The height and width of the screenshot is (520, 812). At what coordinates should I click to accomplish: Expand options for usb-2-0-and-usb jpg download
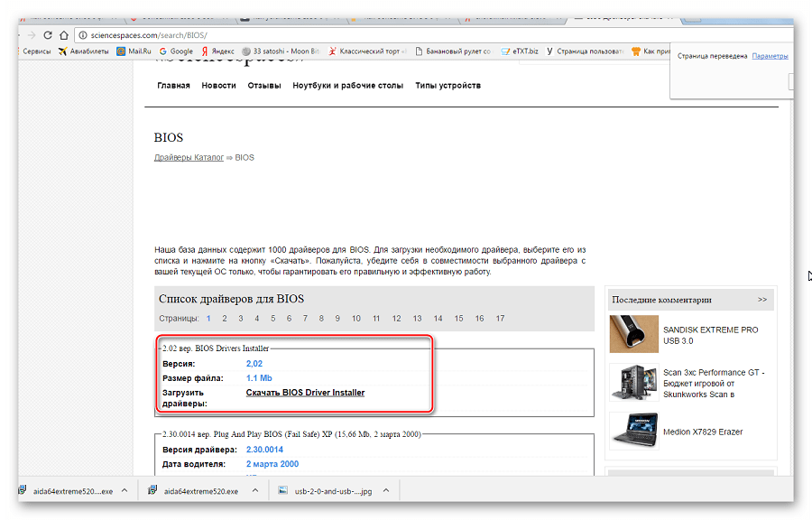pyautogui.click(x=386, y=491)
